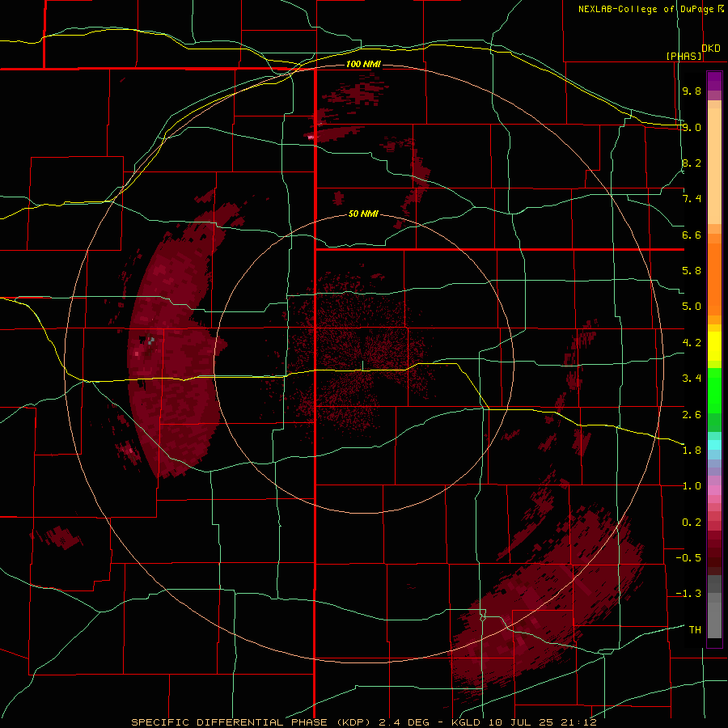Click the purple top segment of color bar
The height and width of the screenshot is (728, 728).
click(714, 82)
